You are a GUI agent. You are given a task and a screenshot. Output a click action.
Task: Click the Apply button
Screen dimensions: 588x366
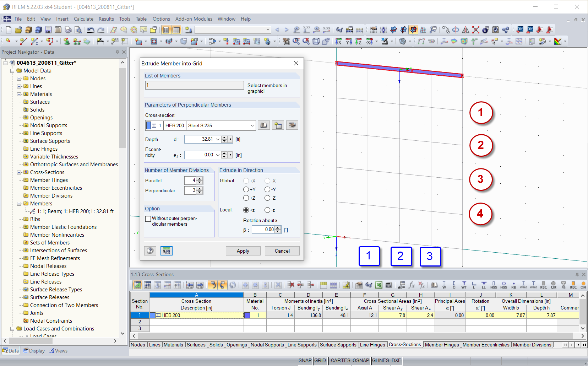243,251
